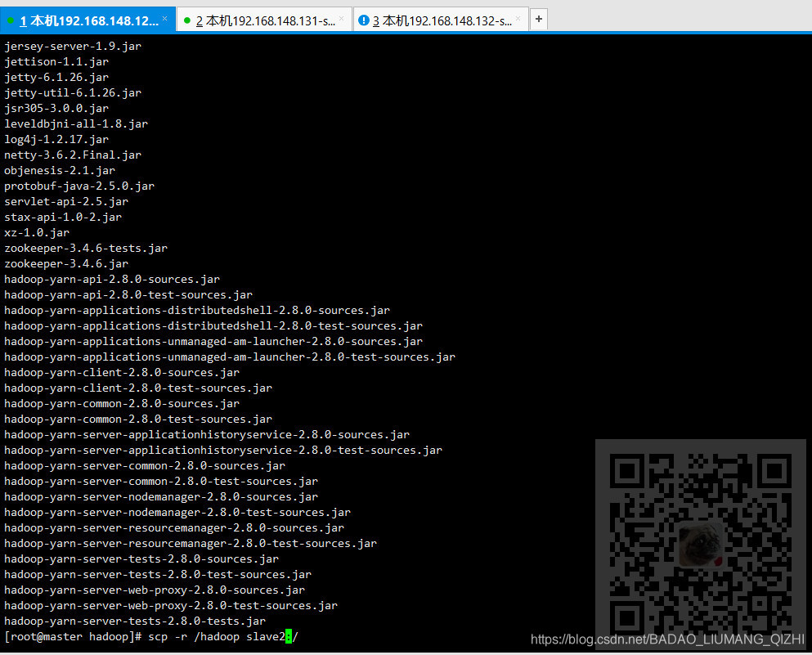This screenshot has height=655, width=812.
Task: Click hadoop-yarn-server-web-proxy-2.8.0-test-sources.jar line
Action: tap(171, 605)
